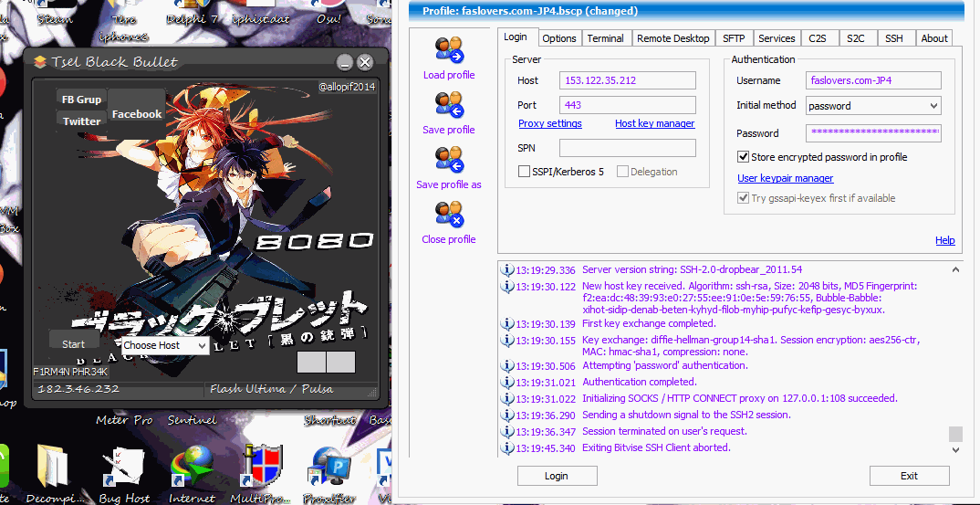The image size is (980, 505).
Task: Click the Save profile icon
Action: pyautogui.click(x=449, y=105)
